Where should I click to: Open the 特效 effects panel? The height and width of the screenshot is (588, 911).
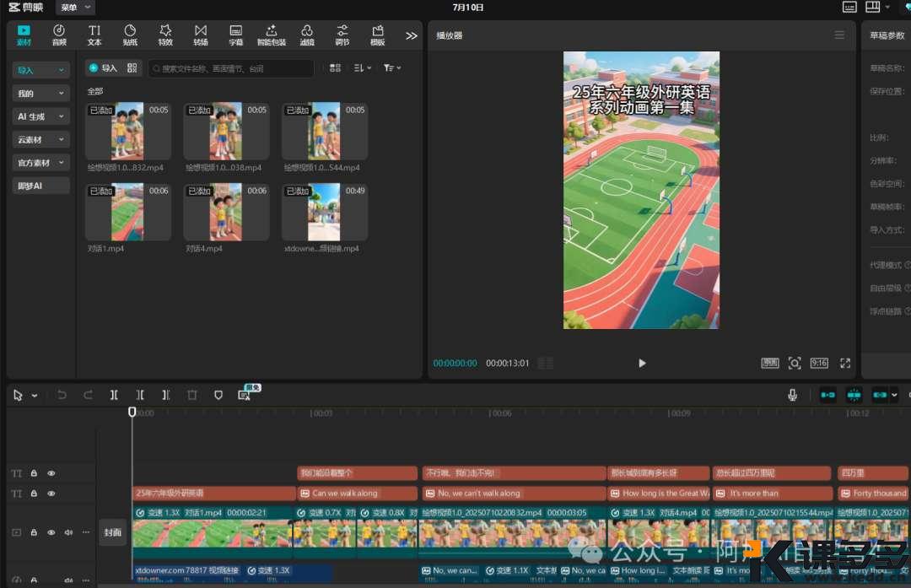click(x=165, y=35)
